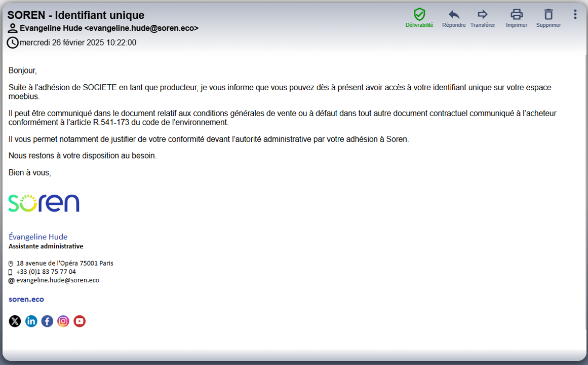Click the phone number +33 (0)1 83 75 77 04
This screenshot has width=588, height=365.
(x=46, y=272)
